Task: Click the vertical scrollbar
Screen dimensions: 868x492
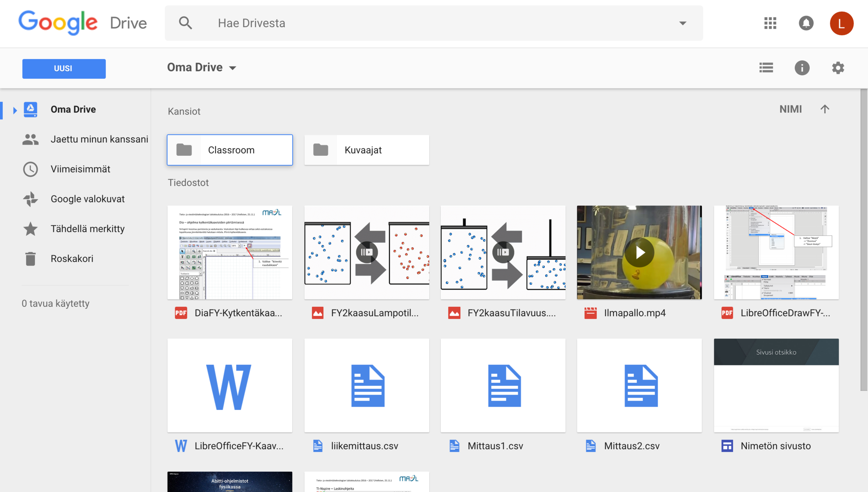Action: (x=864, y=241)
